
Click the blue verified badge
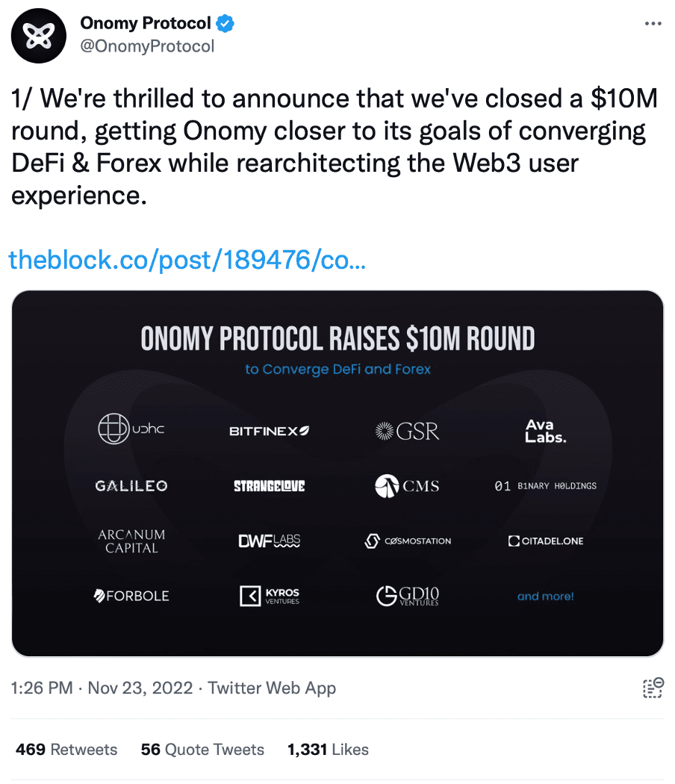pos(225,23)
